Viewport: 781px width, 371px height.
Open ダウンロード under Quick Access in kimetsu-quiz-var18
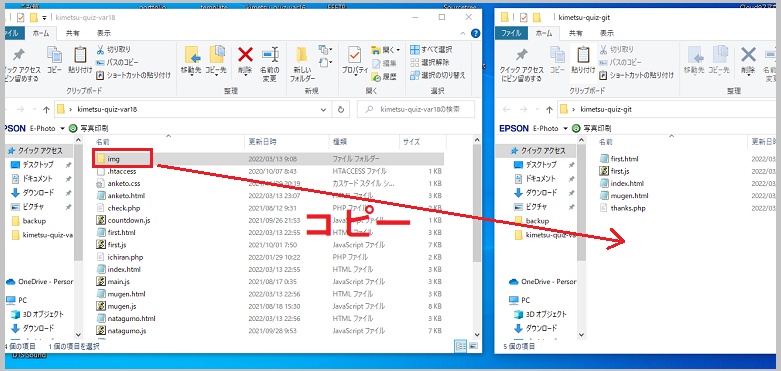[39, 192]
